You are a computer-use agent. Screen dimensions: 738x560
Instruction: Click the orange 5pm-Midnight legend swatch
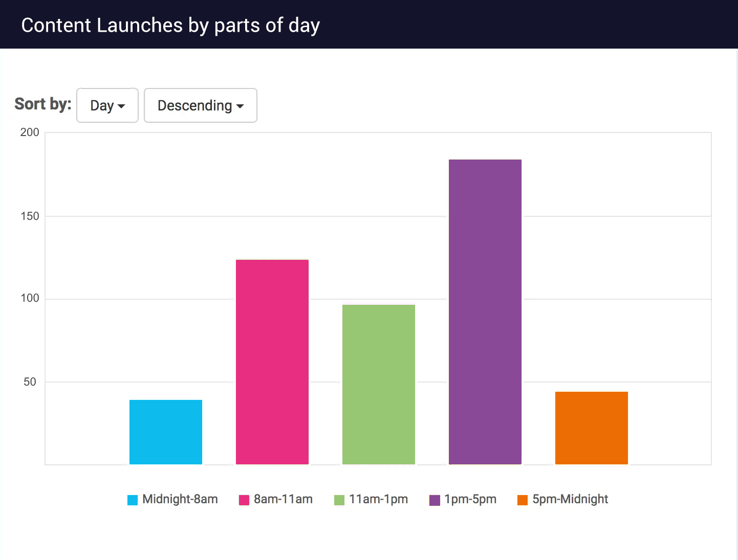[x=522, y=500]
